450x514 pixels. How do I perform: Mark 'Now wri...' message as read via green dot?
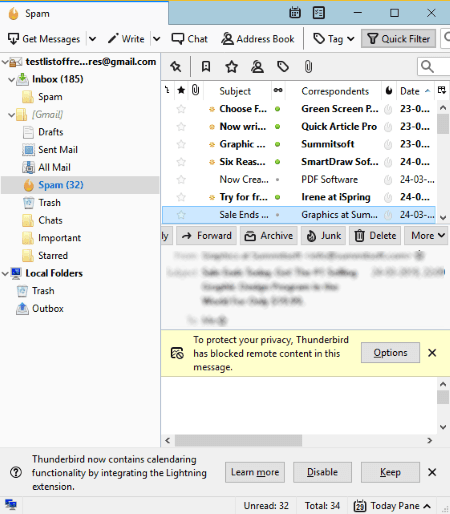(x=277, y=127)
